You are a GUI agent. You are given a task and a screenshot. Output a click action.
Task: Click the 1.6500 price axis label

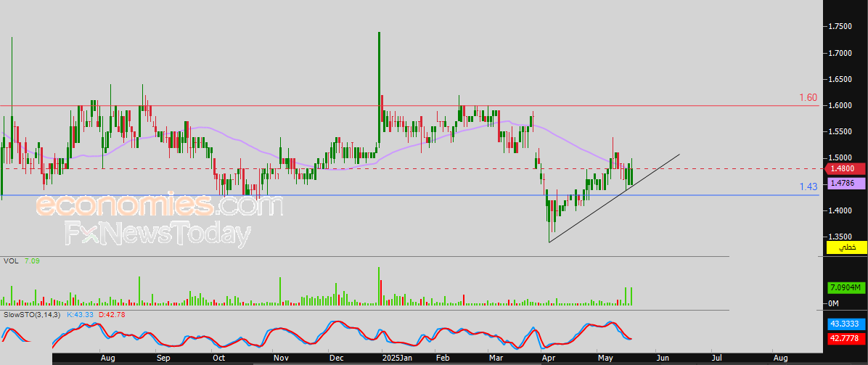(x=840, y=80)
